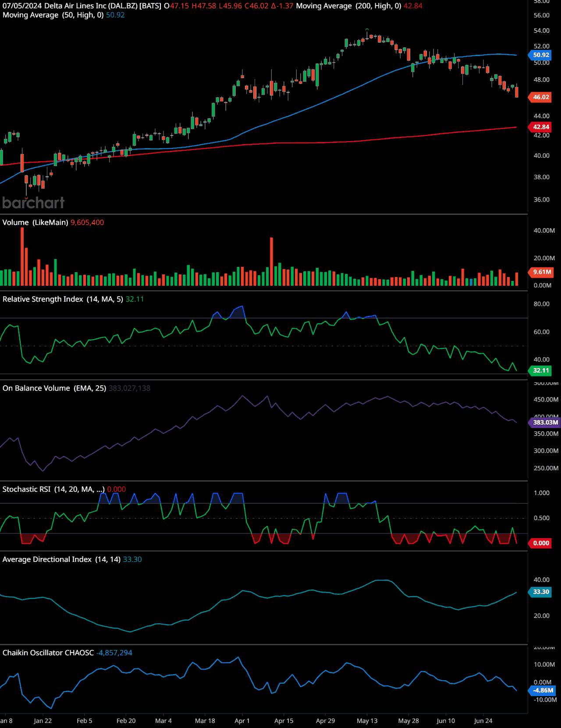
Task: Click the red 42.84 moving average tag
Action: [x=541, y=127]
